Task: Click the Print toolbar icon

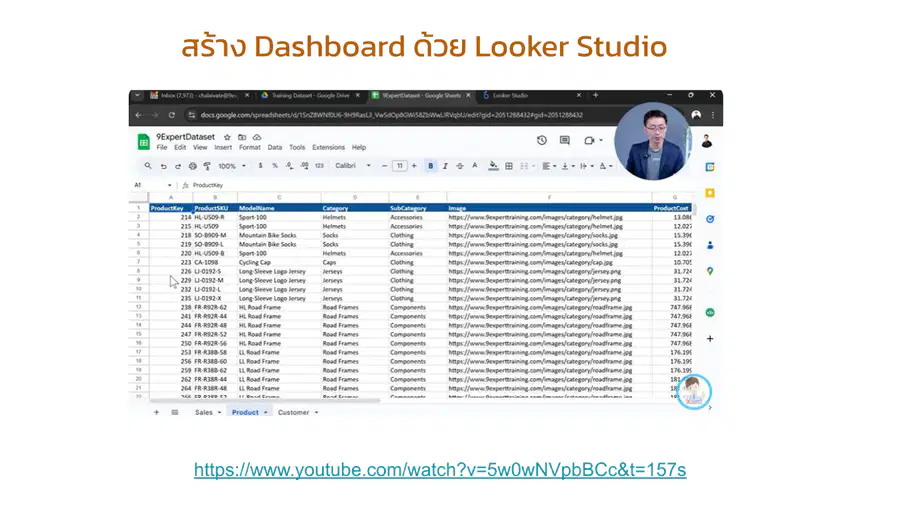Action: (193, 166)
